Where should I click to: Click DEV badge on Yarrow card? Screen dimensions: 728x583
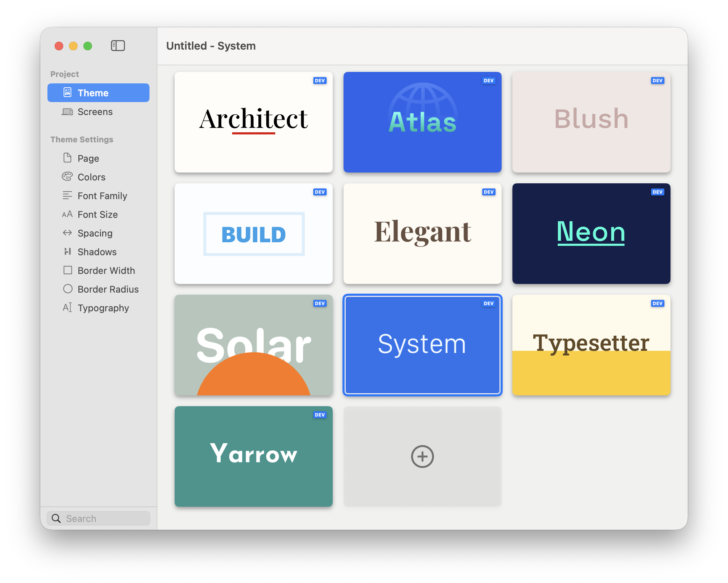319,415
